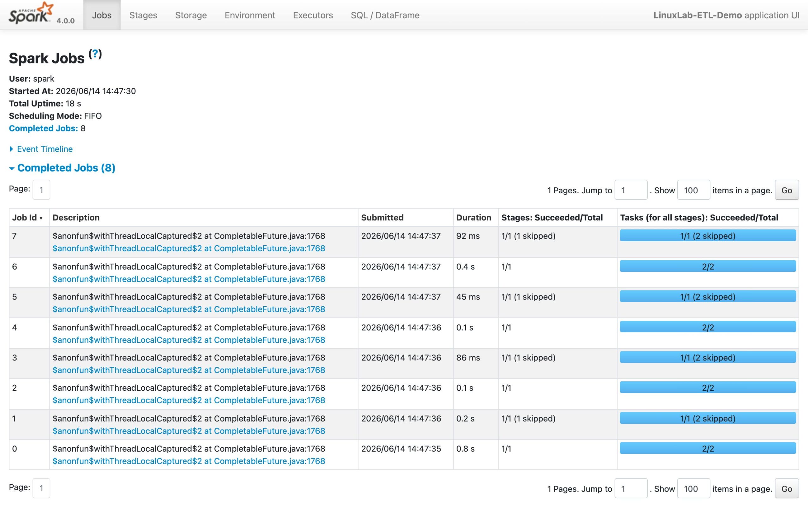Image resolution: width=808 pixels, height=532 pixels.
Task: Click job 3 task progress bar
Action: 708,357
